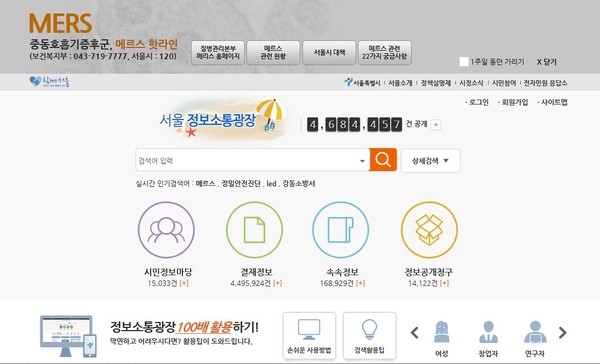The width and height of the screenshot is (600, 364).
Task: Click the 속속정보 label text
Action: pyautogui.click(x=342, y=272)
